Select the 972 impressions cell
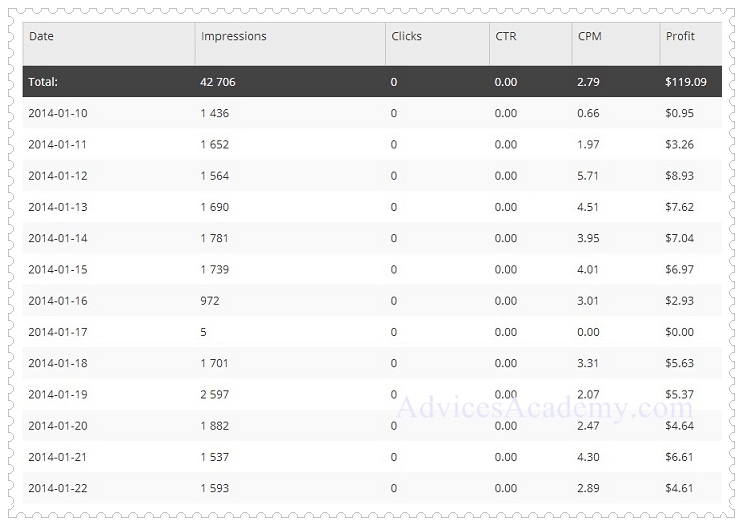Image resolution: width=743 pixels, height=526 pixels. point(210,301)
